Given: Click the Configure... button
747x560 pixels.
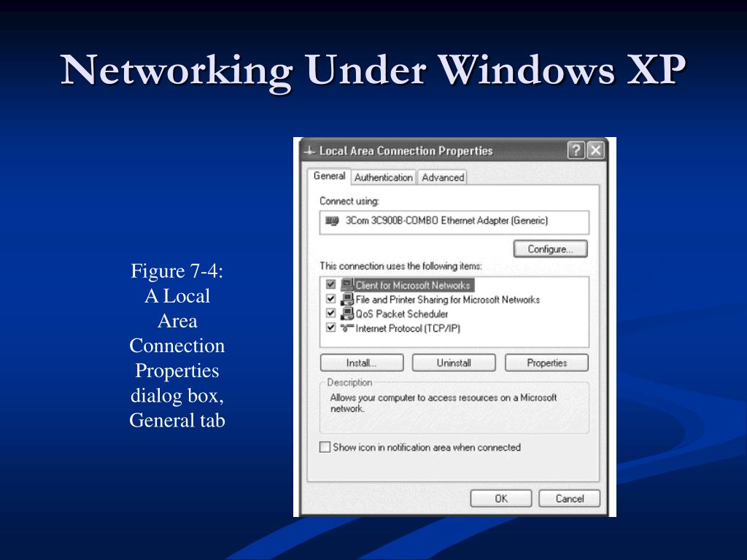Looking at the screenshot, I should tap(550, 249).
